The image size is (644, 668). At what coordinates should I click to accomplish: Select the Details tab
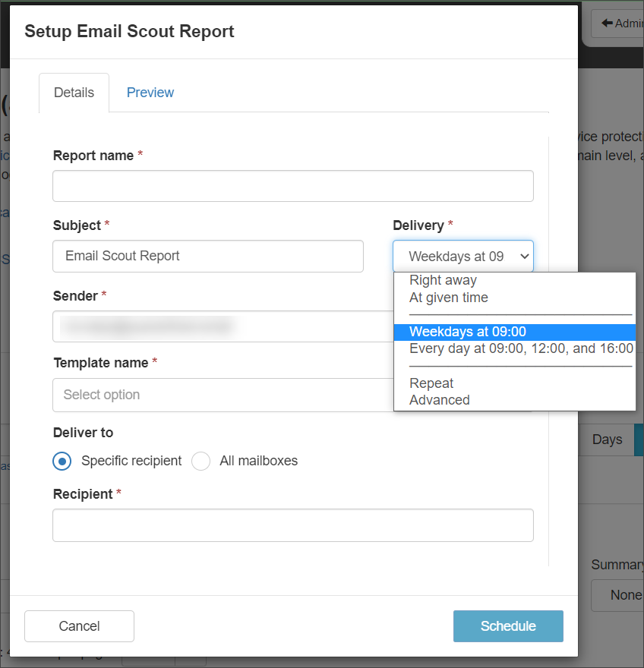pyautogui.click(x=74, y=93)
